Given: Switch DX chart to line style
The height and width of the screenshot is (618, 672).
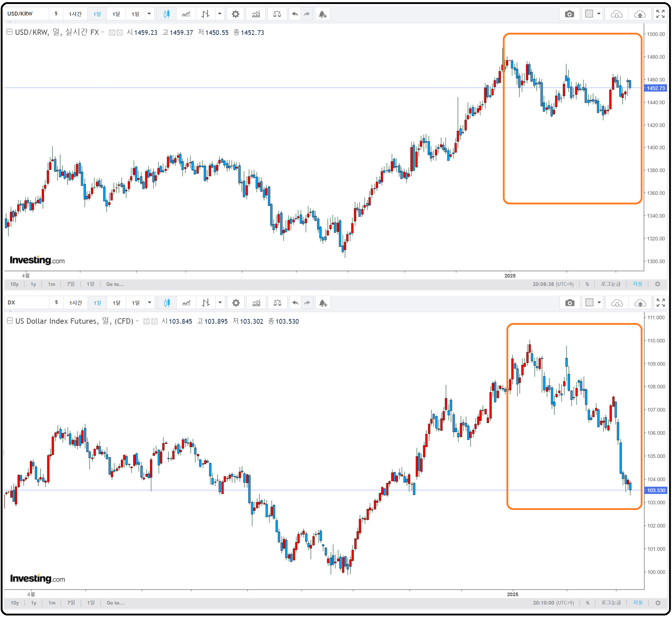Looking at the screenshot, I should point(186,303).
